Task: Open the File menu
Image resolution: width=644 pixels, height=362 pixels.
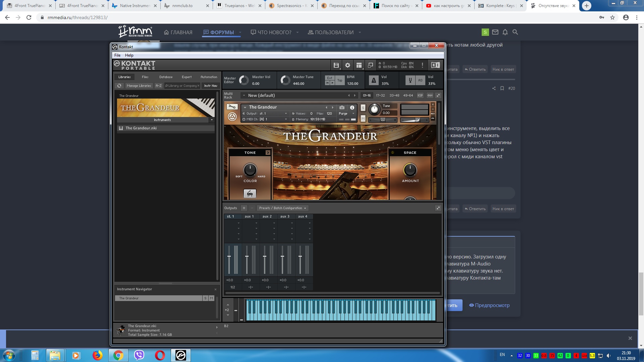Action: pos(117,55)
